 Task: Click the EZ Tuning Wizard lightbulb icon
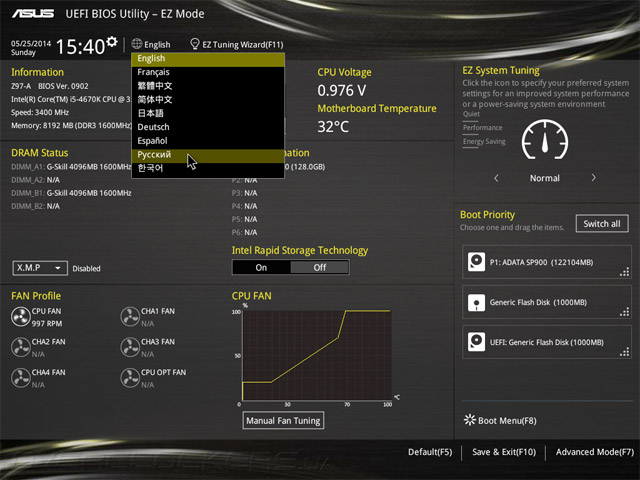195,44
